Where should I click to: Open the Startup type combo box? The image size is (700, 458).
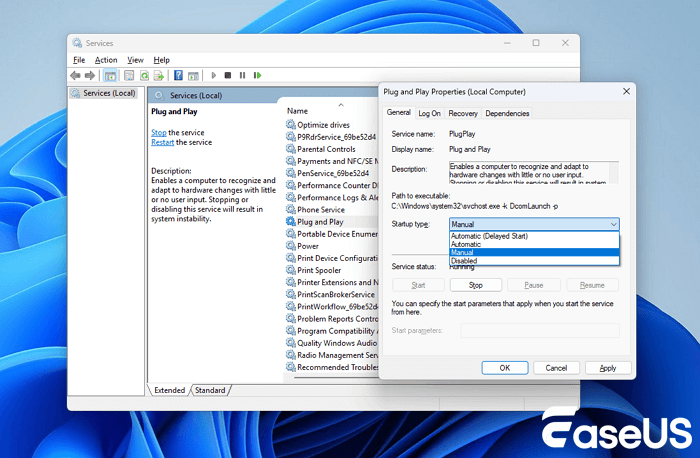pos(534,224)
